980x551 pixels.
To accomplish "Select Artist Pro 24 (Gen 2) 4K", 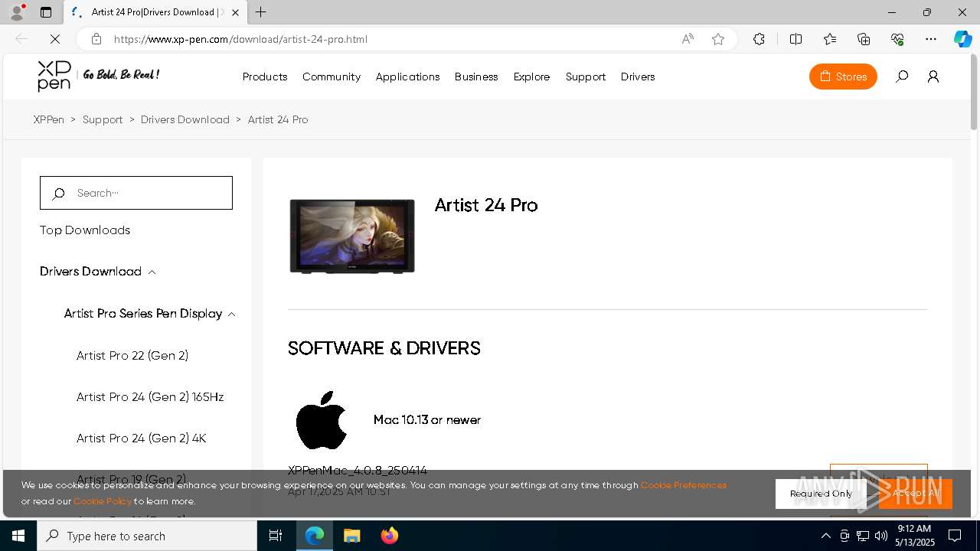I will click(x=142, y=438).
